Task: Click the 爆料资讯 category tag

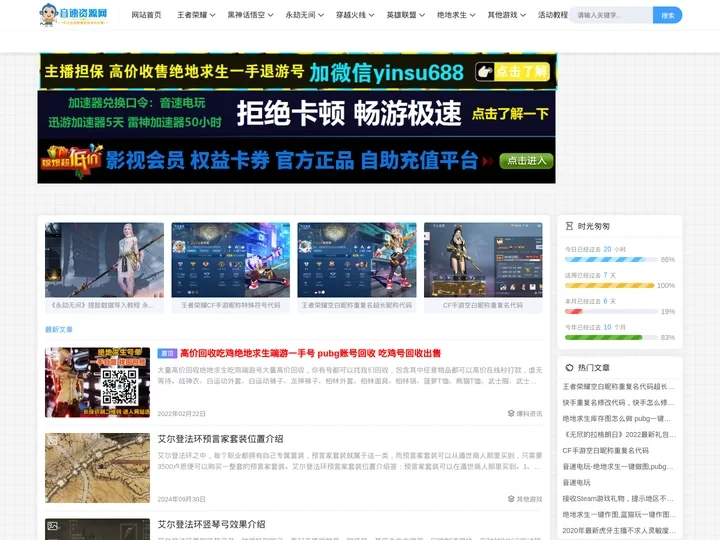Action: click(525, 413)
